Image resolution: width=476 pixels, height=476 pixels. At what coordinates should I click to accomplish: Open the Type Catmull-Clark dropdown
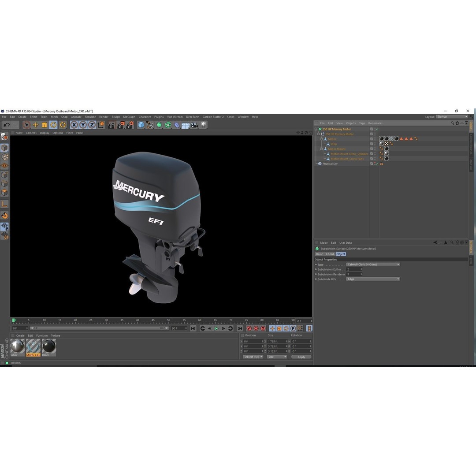[x=373, y=264]
